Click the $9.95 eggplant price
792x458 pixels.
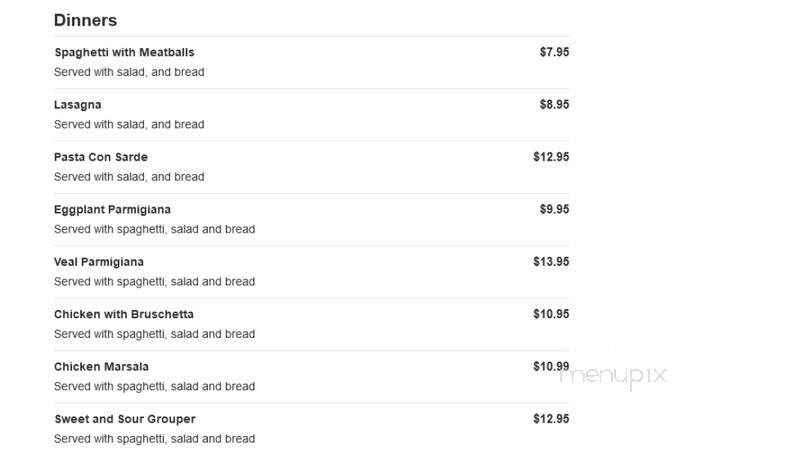(x=554, y=209)
